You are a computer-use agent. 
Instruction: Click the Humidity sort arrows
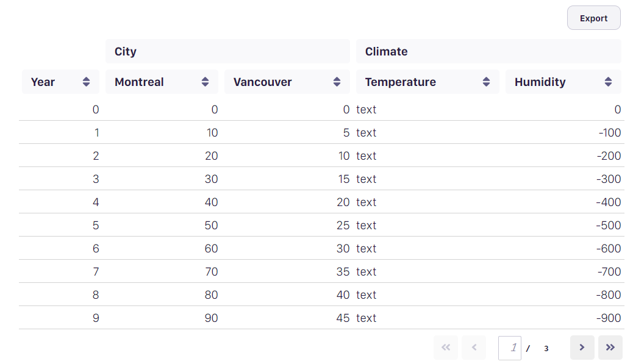coord(608,82)
